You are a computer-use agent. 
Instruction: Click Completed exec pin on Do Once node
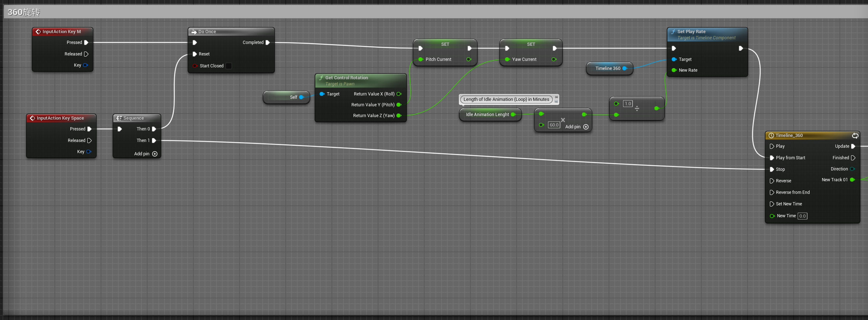pyautogui.click(x=268, y=43)
